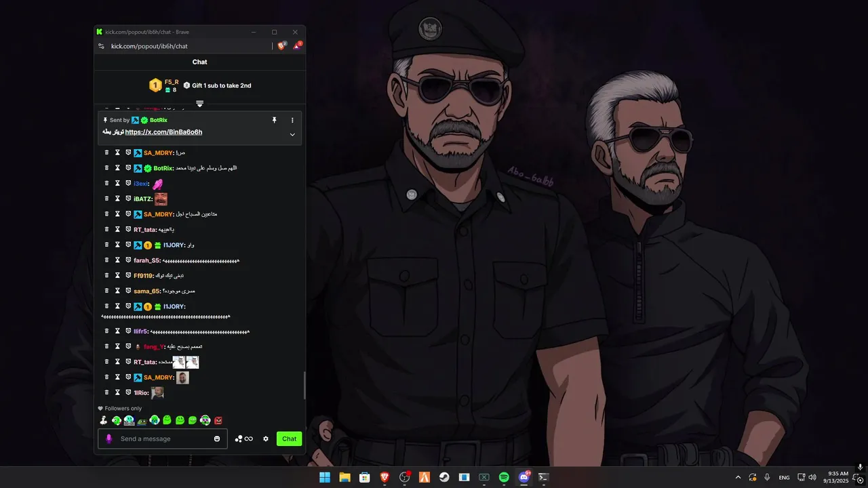
Task: Open Microsoft Store from the taskbar
Action: (365, 477)
